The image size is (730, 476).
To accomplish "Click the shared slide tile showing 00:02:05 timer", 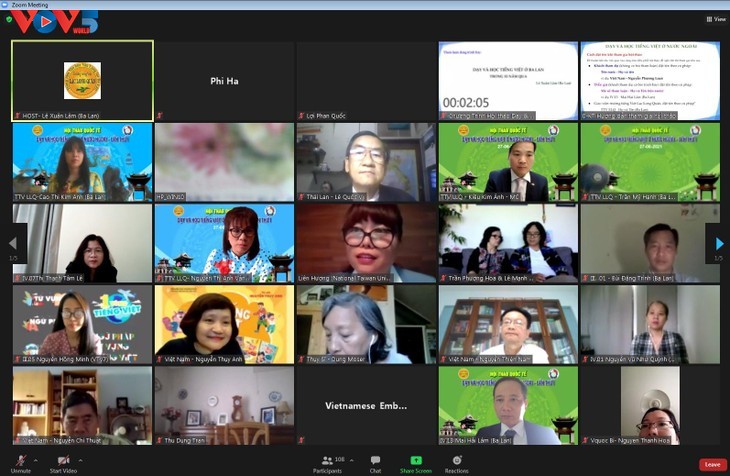I will (x=508, y=81).
